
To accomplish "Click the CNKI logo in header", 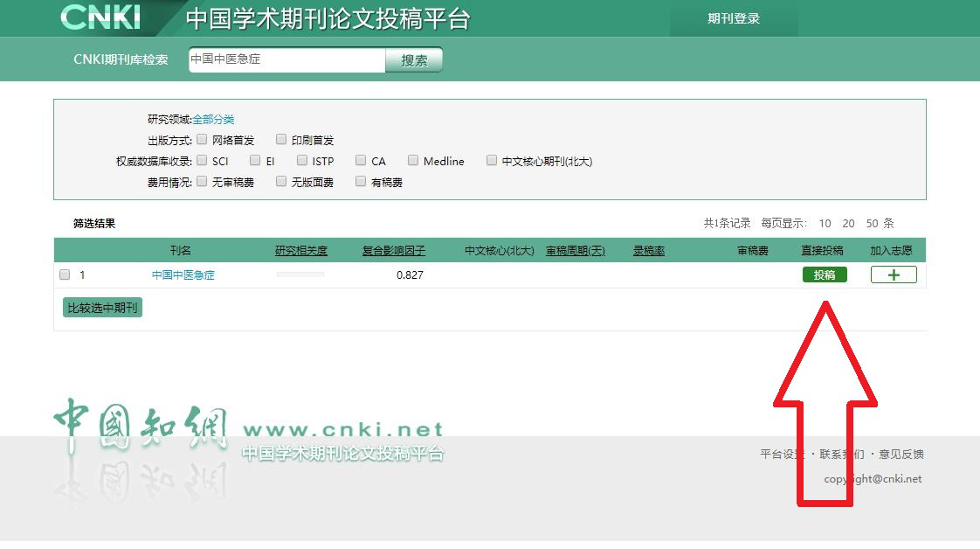I will [x=100, y=17].
